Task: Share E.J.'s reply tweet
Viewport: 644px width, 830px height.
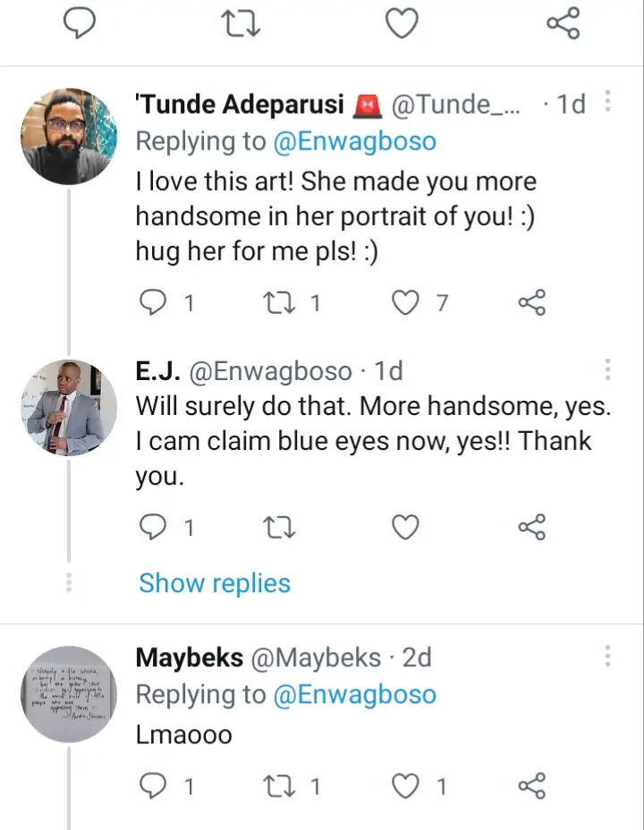Action: 531,529
